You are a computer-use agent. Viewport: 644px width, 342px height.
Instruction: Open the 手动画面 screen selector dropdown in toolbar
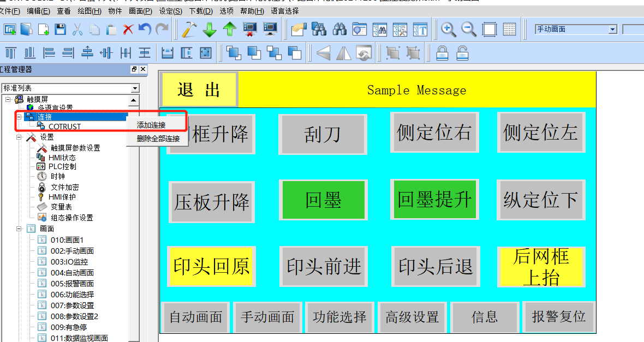click(613, 29)
